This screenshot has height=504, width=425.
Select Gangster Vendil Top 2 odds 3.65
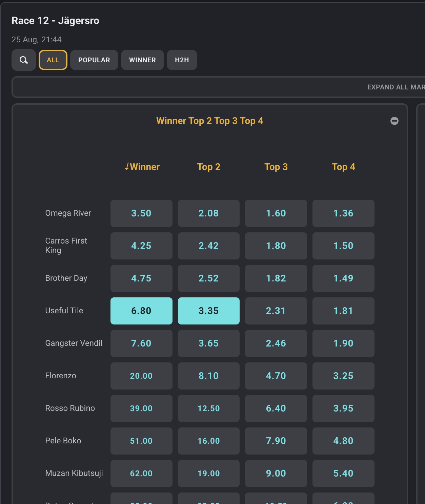[209, 343]
